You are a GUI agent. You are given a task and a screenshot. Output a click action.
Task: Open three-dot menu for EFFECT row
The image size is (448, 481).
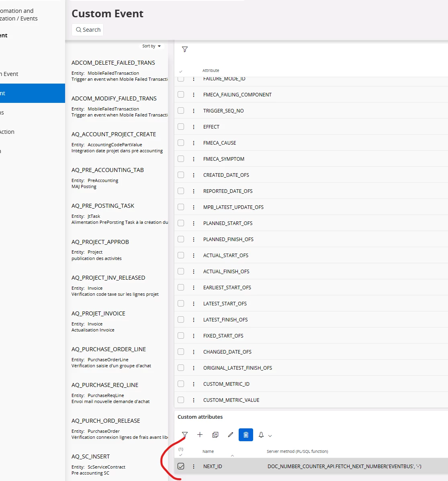click(x=194, y=127)
